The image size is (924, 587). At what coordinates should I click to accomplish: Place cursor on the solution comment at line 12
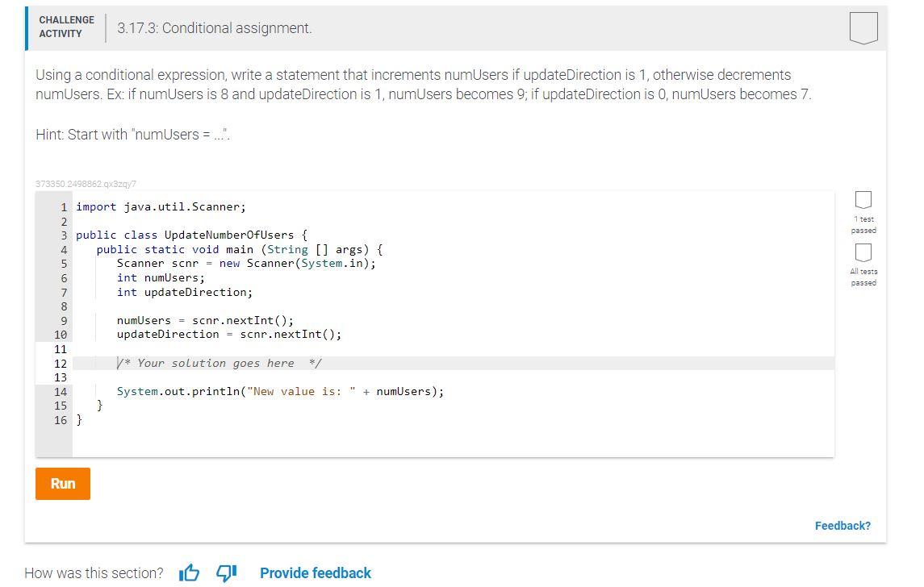coord(220,363)
